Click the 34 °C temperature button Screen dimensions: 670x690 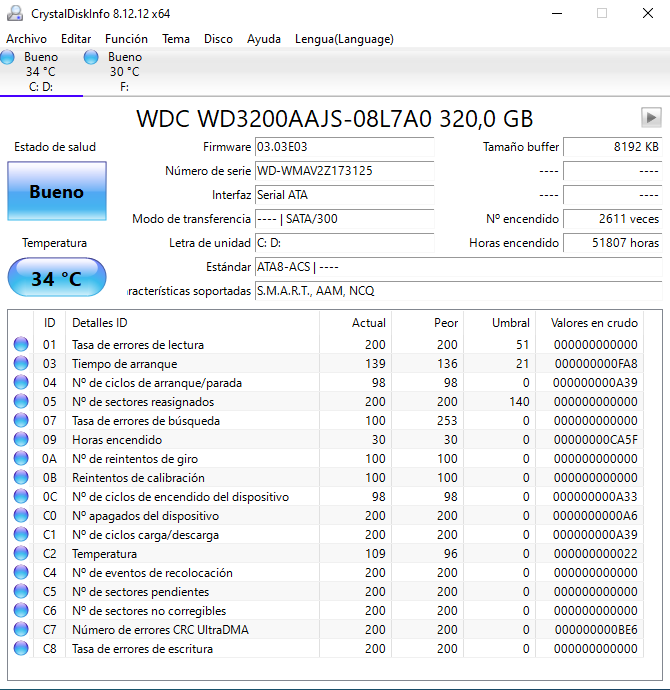tap(56, 279)
